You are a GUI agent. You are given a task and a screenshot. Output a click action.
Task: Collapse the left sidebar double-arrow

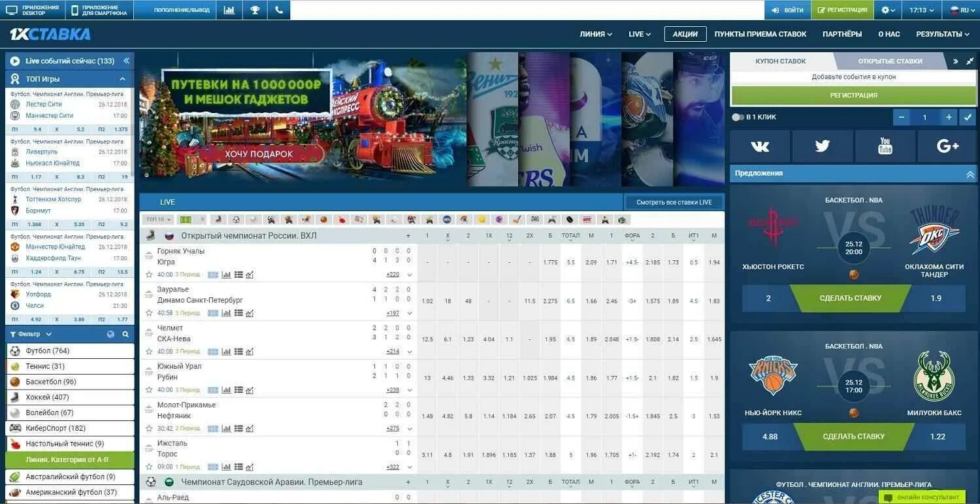126,61
